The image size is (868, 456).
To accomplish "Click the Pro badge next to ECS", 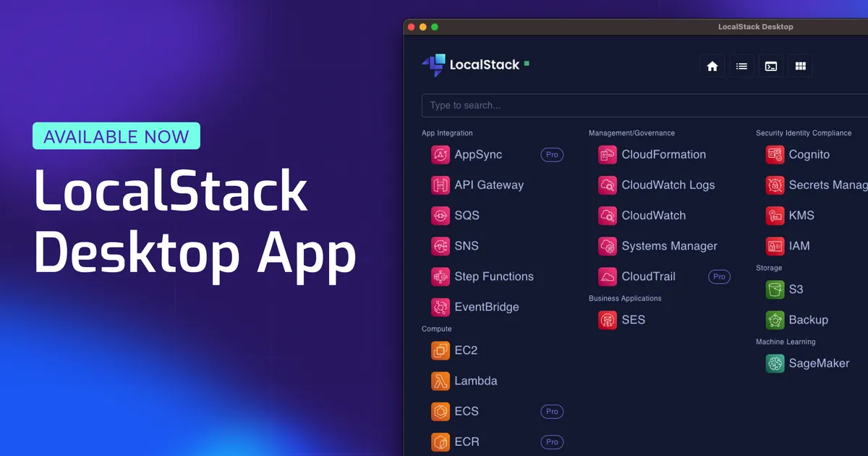I will pyautogui.click(x=552, y=411).
